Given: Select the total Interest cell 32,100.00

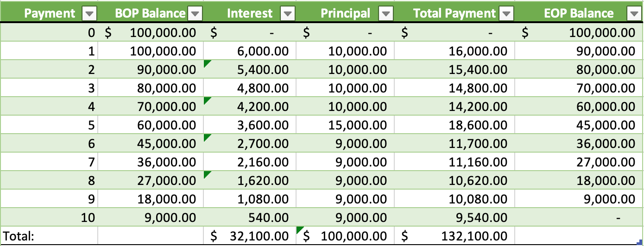Looking at the screenshot, I should (250, 236).
